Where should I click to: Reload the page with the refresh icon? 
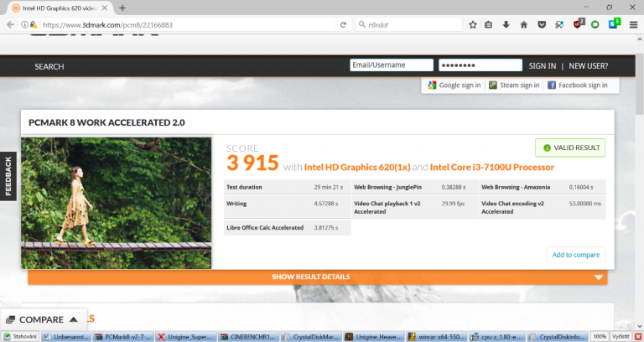344,25
